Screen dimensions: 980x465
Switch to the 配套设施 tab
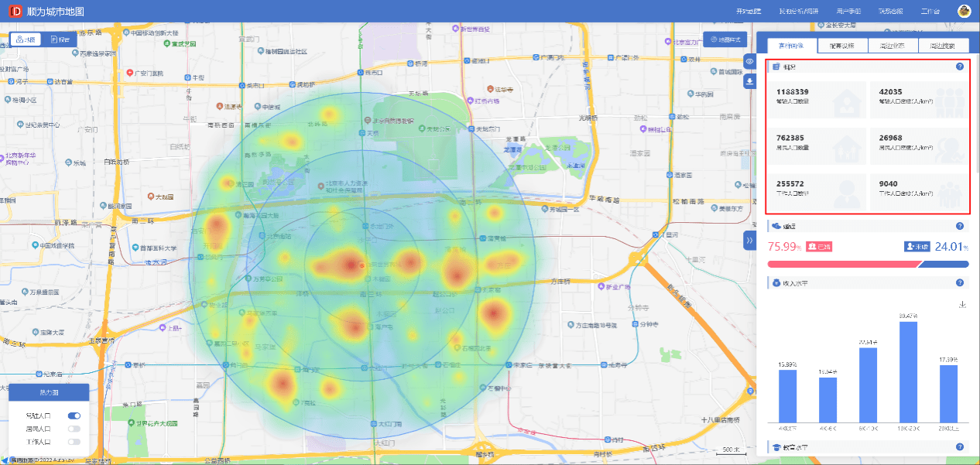(842, 46)
